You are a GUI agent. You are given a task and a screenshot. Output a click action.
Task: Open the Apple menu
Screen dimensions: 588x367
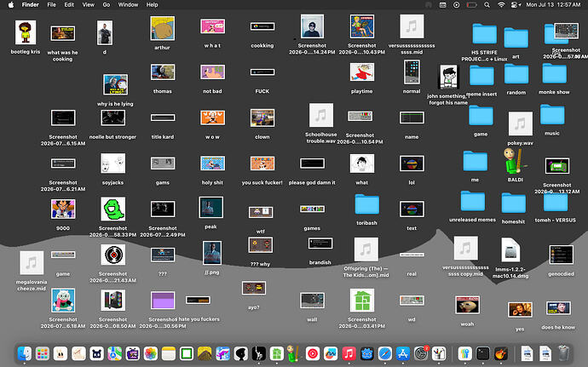pyautogui.click(x=11, y=5)
